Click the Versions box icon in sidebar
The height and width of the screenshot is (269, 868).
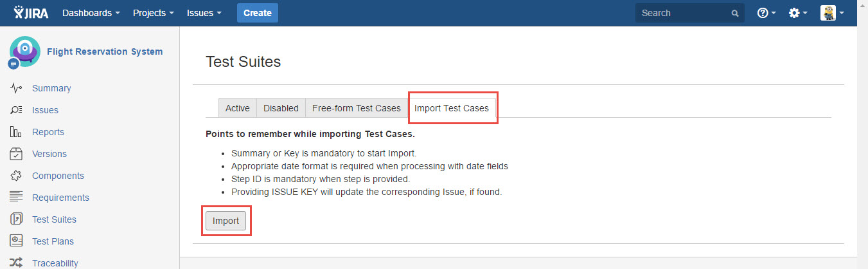17,154
